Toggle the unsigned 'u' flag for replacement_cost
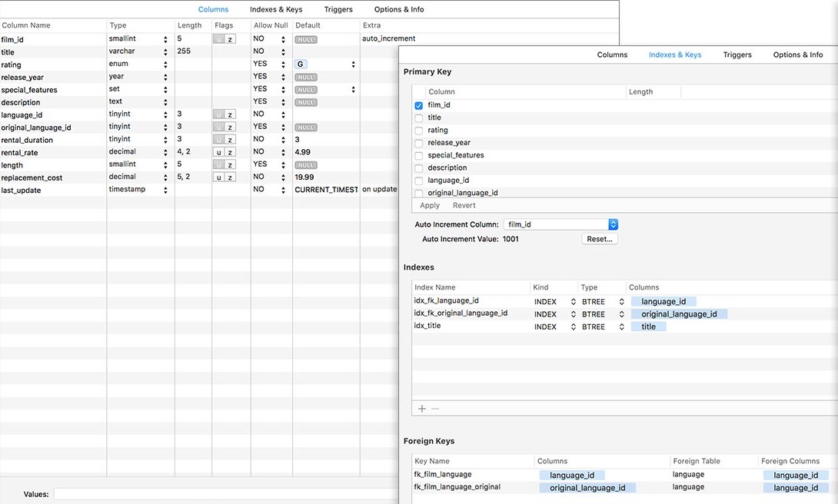Image resolution: width=838 pixels, height=504 pixels. click(218, 177)
